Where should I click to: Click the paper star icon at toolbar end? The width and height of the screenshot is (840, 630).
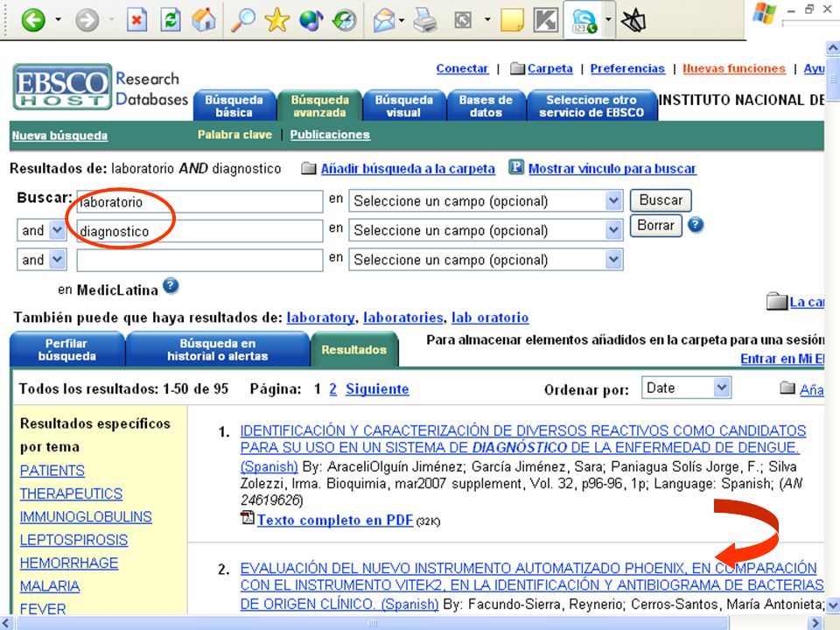tap(633, 21)
